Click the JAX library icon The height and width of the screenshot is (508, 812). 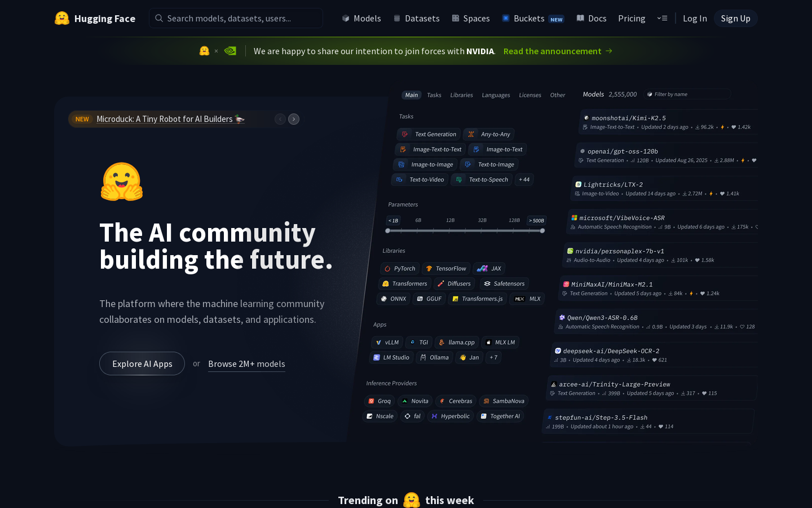coord(482,269)
